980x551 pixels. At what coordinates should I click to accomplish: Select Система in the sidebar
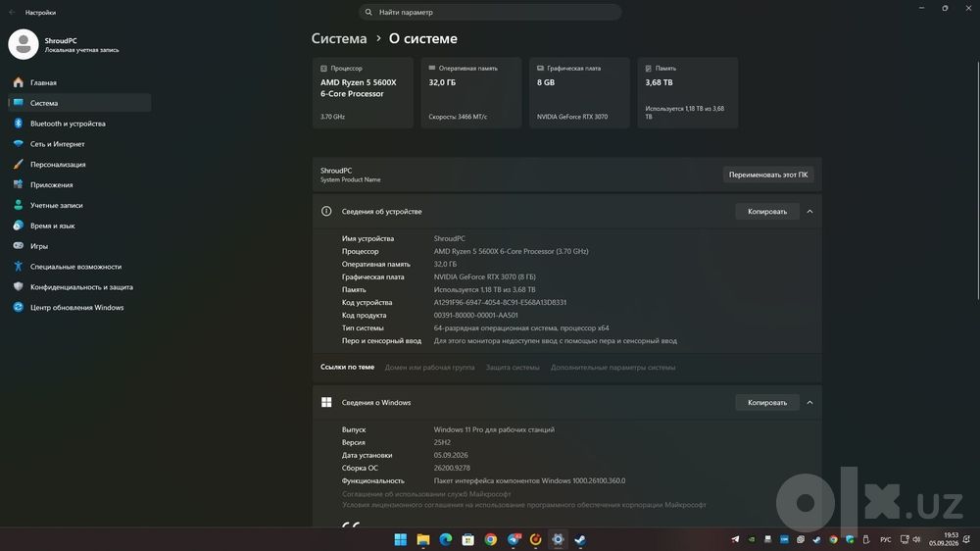pyautogui.click(x=79, y=103)
